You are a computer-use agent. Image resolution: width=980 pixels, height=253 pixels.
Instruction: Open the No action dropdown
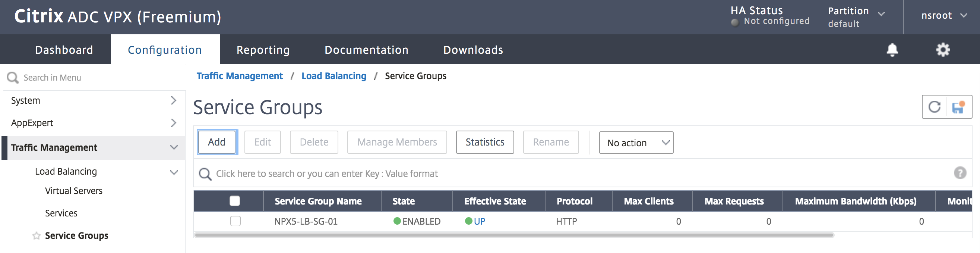click(636, 143)
